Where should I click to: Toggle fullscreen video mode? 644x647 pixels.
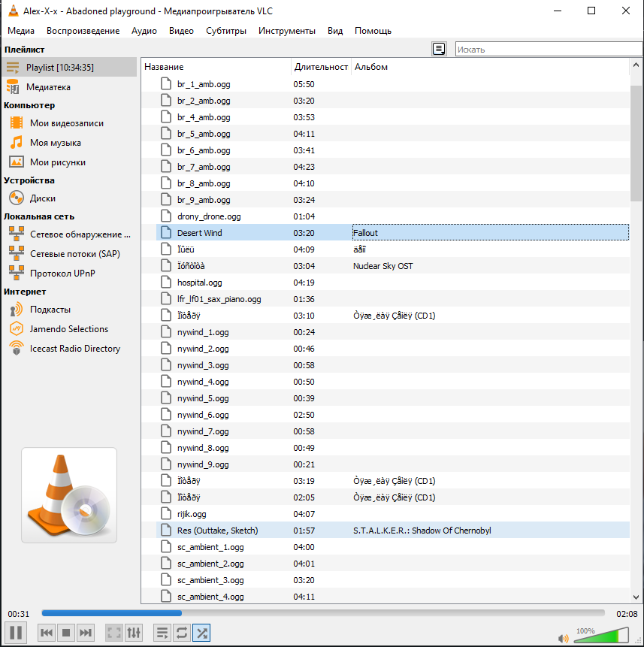pyautogui.click(x=114, y=633)
